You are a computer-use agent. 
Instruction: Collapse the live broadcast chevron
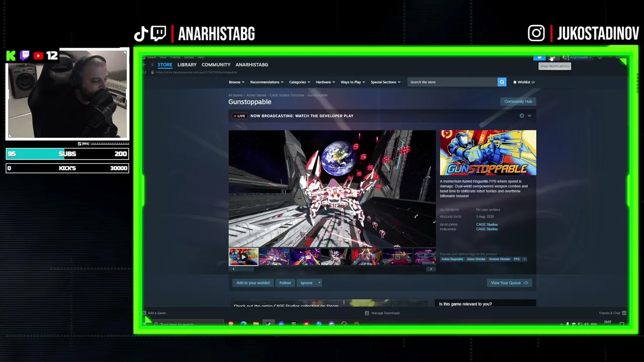(x=529, y=116)
